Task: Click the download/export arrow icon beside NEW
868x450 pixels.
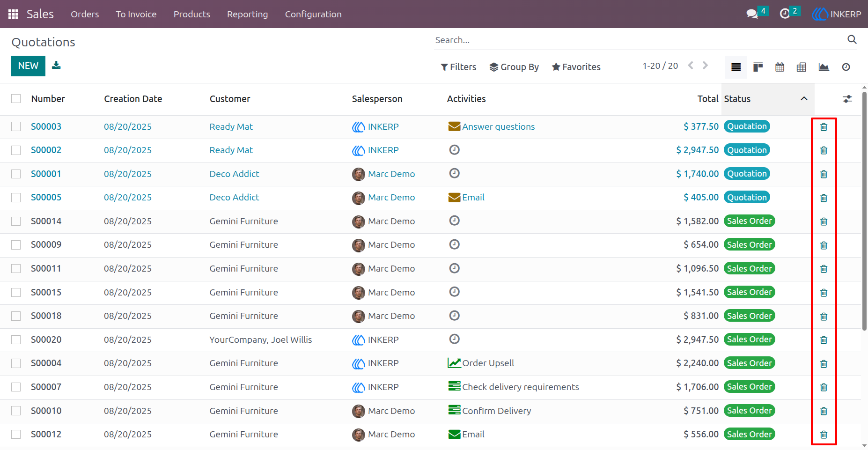Action: (x=56, y=65)
